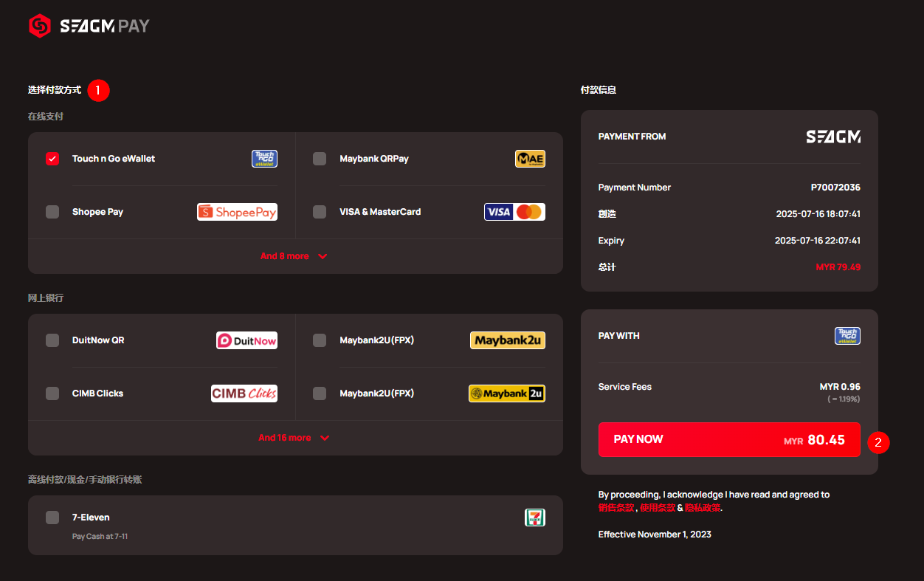The image size is (924, 581).
Task: Click the SEAGM logo in the Payment From card
Action: pos(833,137)
